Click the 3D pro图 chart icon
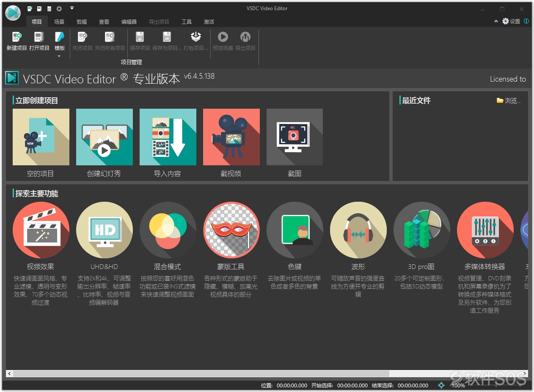Viewport: 534px width, 392px height. (x=422, y=230)
